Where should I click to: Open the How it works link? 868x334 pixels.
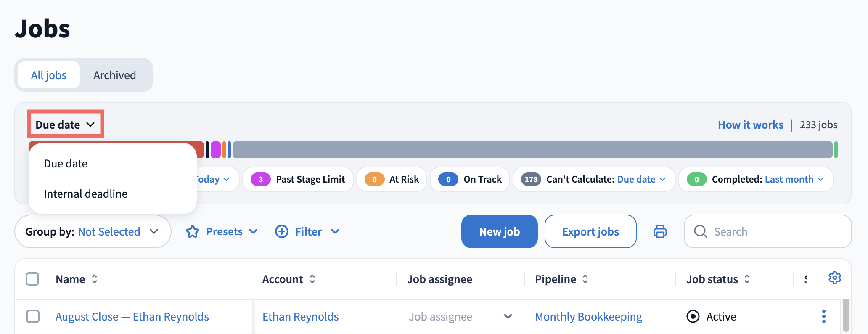(751, 125)
